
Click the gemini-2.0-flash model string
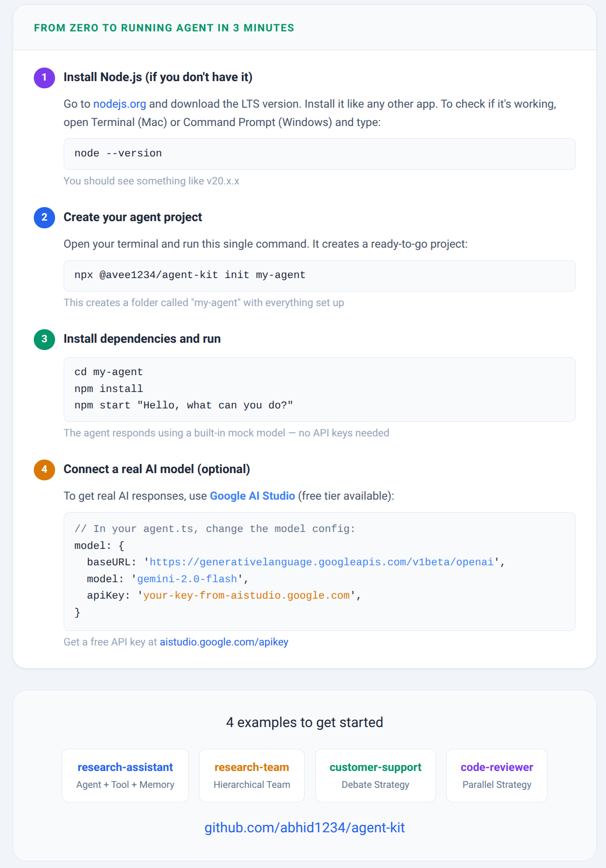(x=187, y=579)
